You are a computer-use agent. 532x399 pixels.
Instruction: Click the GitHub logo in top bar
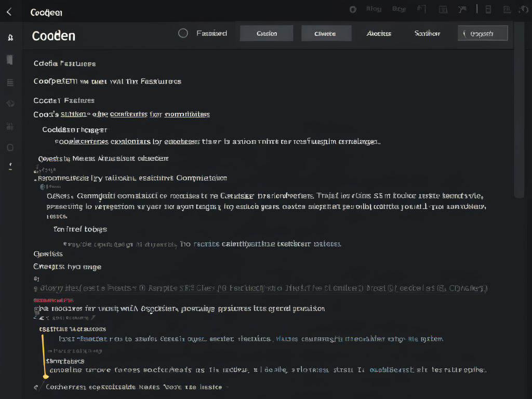coord(353,9)
